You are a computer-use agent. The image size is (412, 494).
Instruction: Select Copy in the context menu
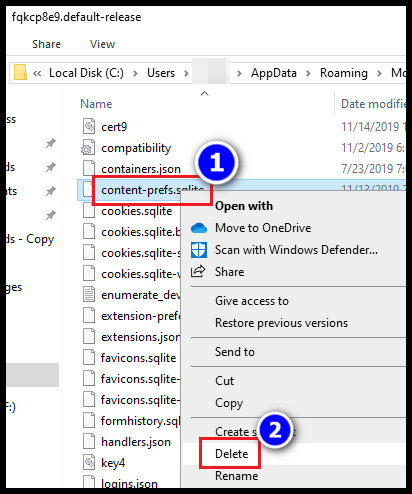pos(229,403)
